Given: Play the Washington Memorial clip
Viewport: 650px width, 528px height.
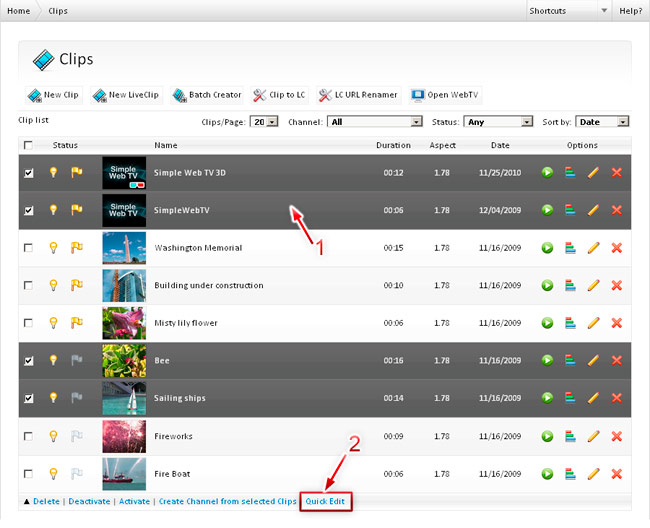Looking at the screenshot, I should click(x=547, y=248).
